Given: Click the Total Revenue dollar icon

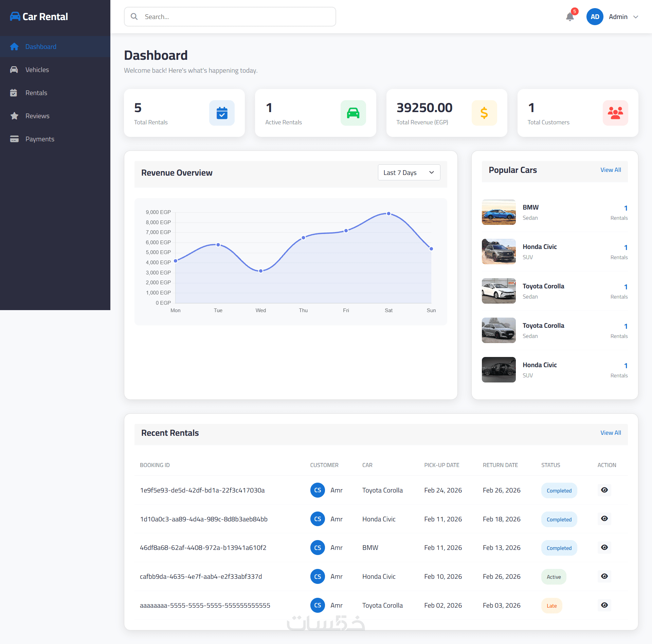Looking at the screenshot, I should pos(484,113).
